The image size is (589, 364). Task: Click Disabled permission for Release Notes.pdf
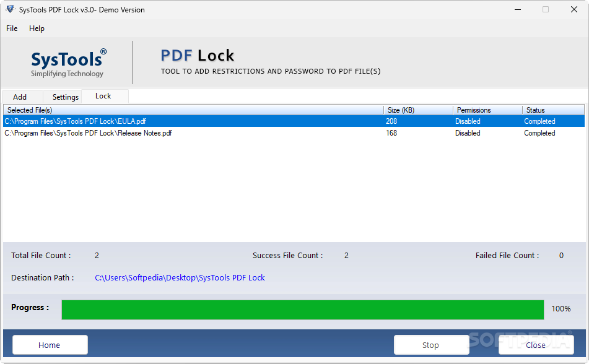(x=468, y=133)
